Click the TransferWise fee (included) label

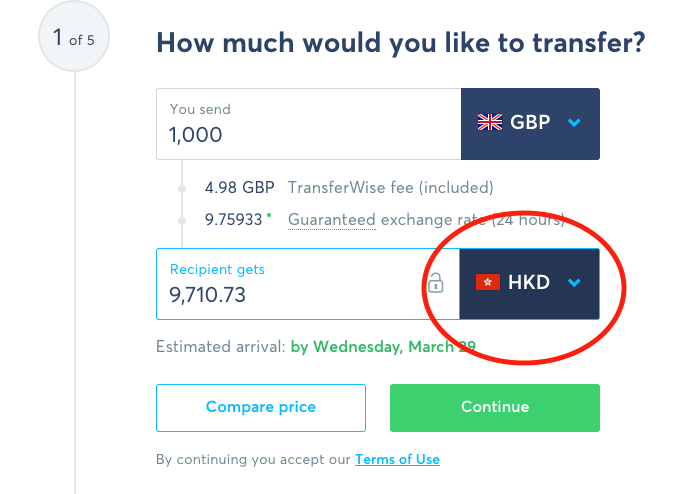[391, 188]
